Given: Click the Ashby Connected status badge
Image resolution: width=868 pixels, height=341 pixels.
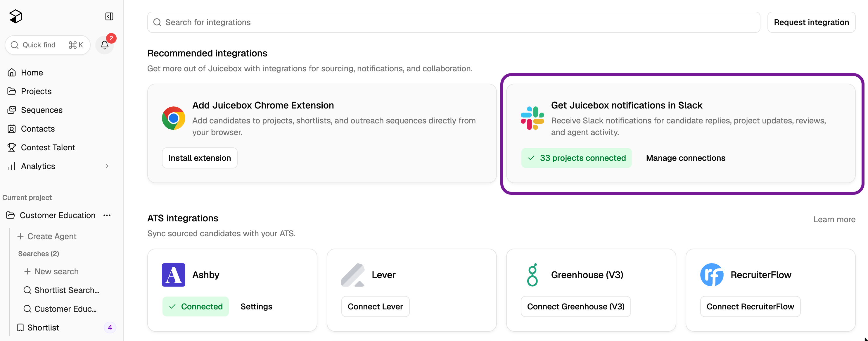Looking at the screenshot, I should (x=196, y=306).
